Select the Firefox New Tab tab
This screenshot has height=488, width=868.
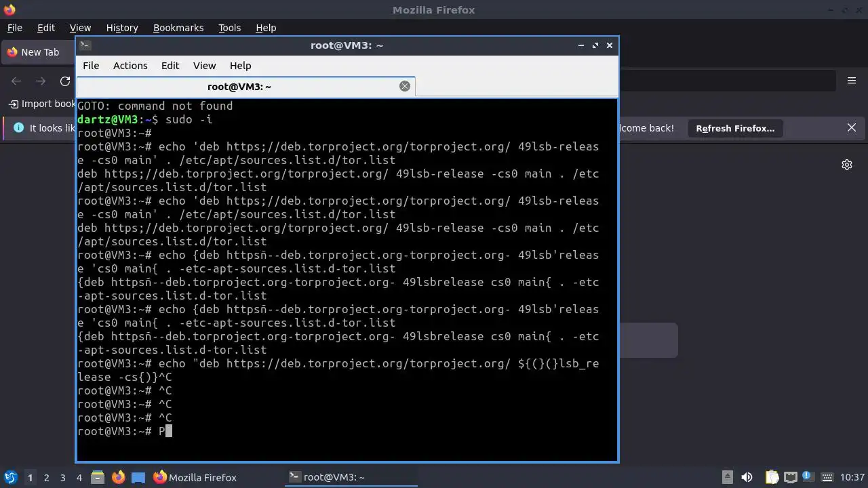38,52
